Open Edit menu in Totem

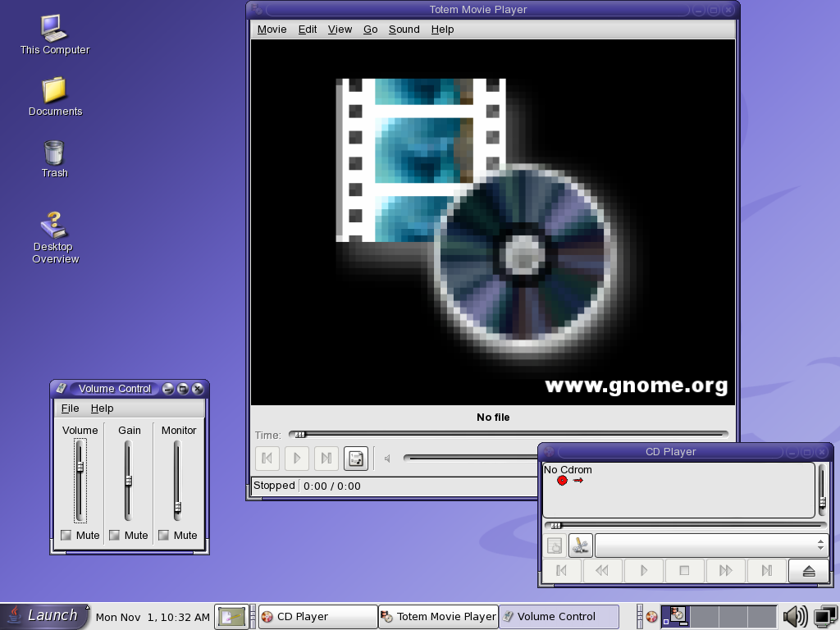coord(308,30)
